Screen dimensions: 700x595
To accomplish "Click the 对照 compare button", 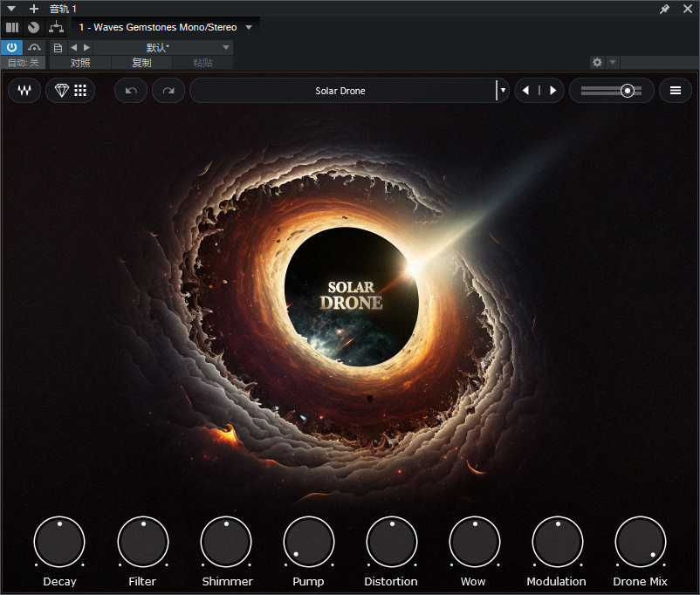I will coord(80,63).
